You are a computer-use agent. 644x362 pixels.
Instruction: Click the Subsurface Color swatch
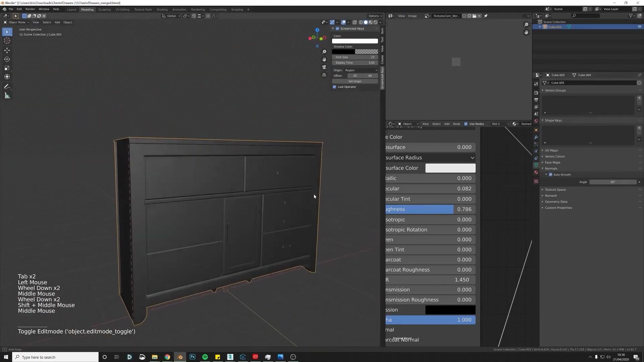point(450,168)
